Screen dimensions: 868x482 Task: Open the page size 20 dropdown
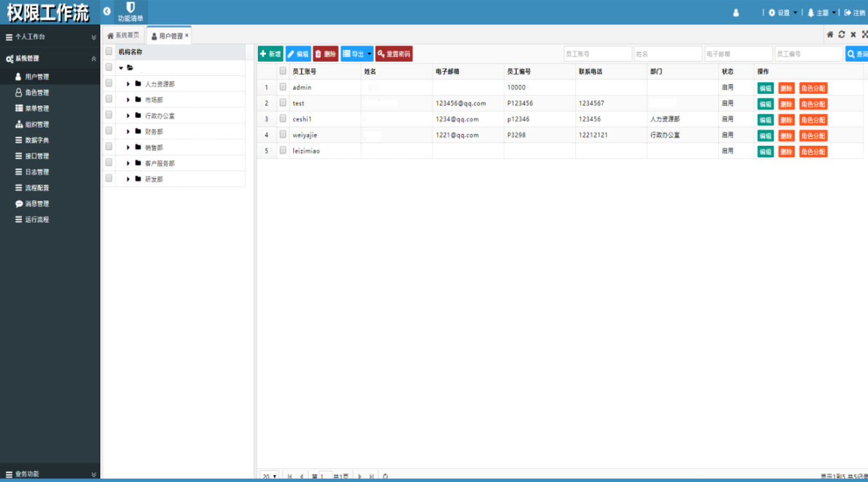click(x=269, y=476)
